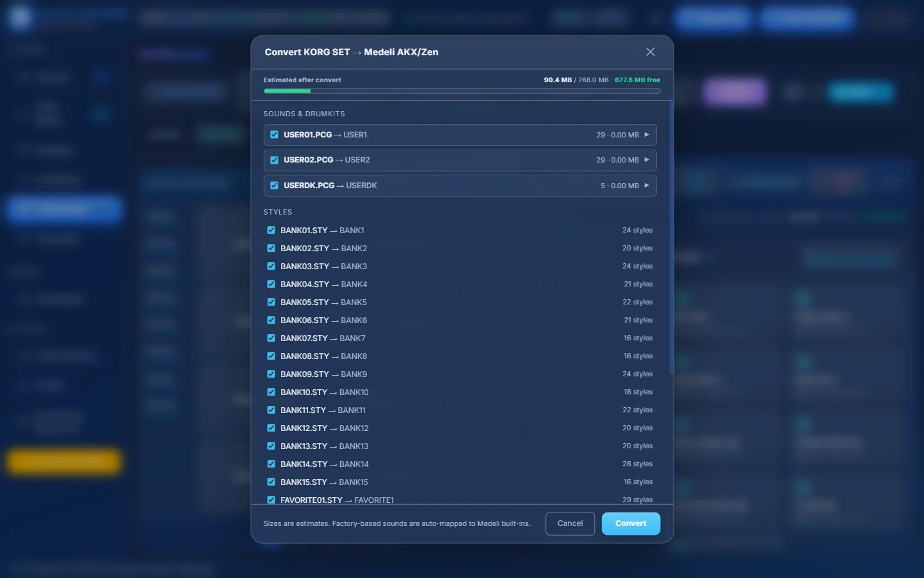Screen dimensions: 924x578
Task: Expand the USER01.PCG row arrow
Action: point(647,135)
